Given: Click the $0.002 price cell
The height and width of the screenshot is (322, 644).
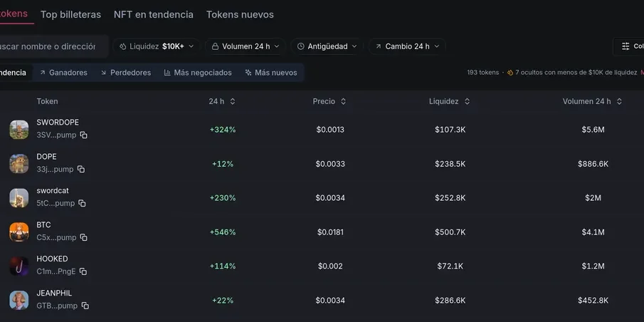Looking at the screenshot, I should [x=330, y=266].
